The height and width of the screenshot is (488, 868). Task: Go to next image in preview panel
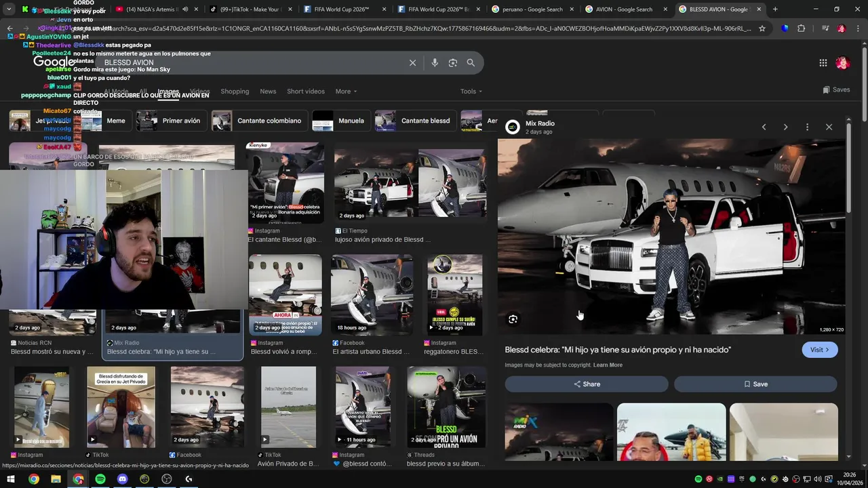(785, 127)
